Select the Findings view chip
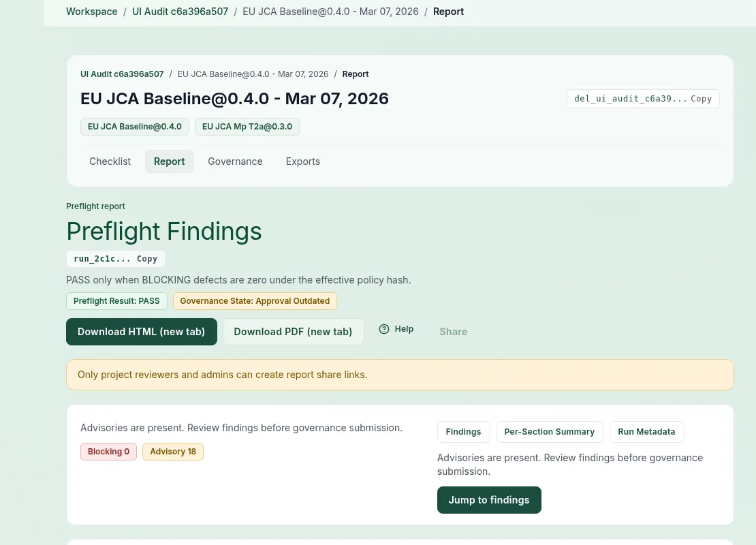Screen dimensions: 756x545 [x=463, y=431]
